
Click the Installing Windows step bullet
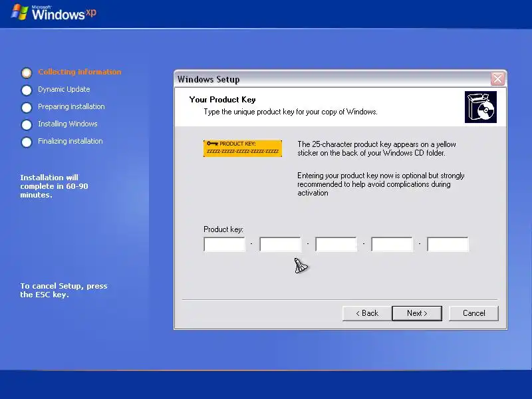[27, 125]
